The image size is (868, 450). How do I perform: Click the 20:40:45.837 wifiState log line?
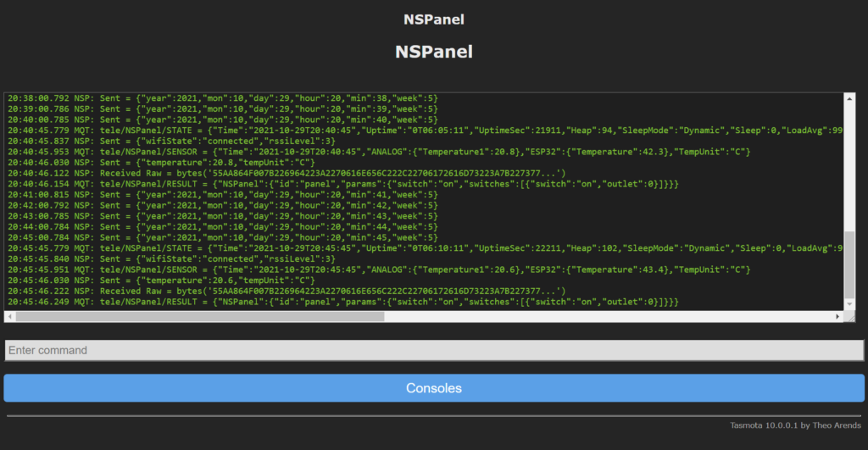click(171, 142)
